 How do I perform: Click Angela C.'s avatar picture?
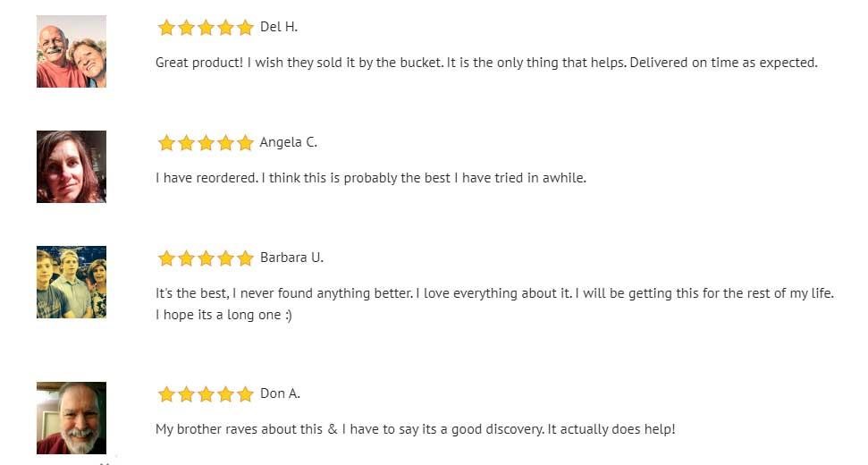(x=72, y=167)
